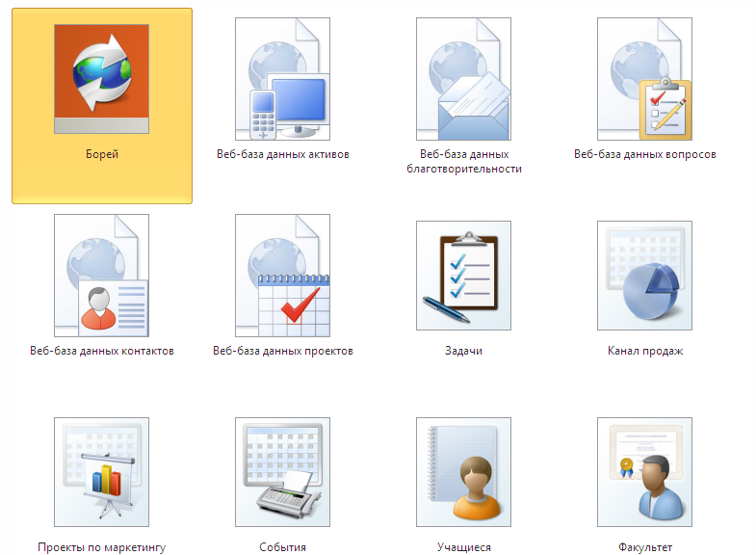Click the Факультет label
Image resolution: width=756 pixels, height=555 pixels.
pyautogui.click(x=645, y=547)
